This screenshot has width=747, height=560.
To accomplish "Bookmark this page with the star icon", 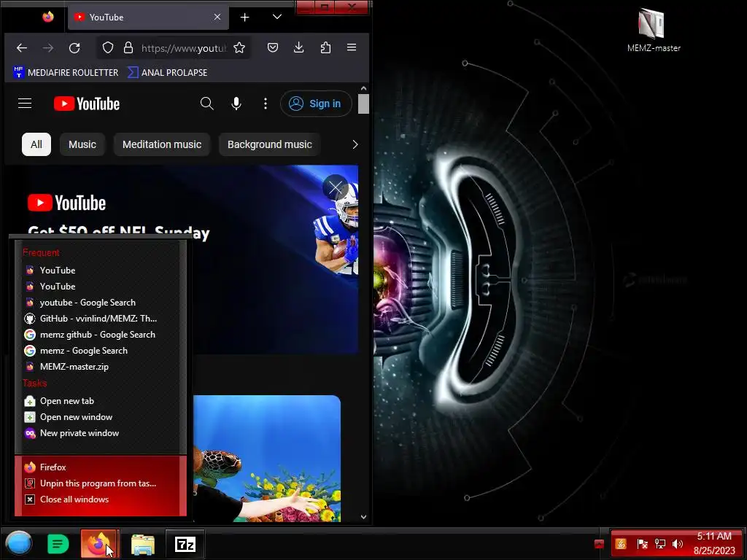I will tap(239, 47).
